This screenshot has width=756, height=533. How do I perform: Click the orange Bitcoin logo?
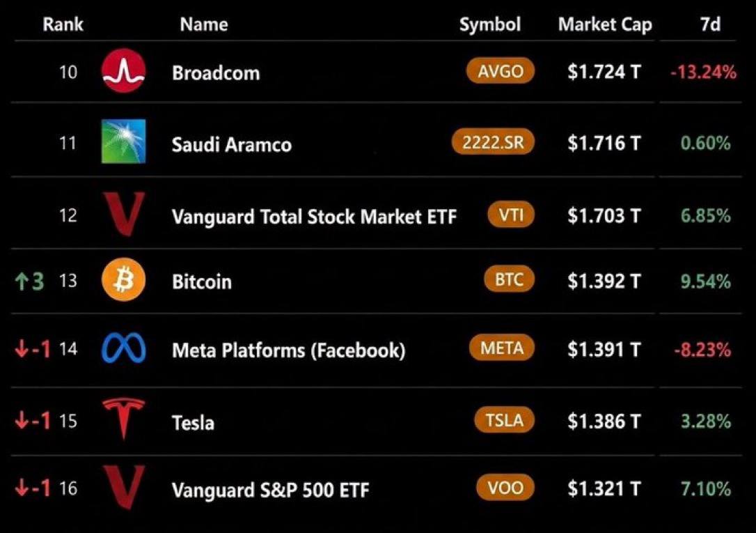pyautogui.click(x=123, y=280)
